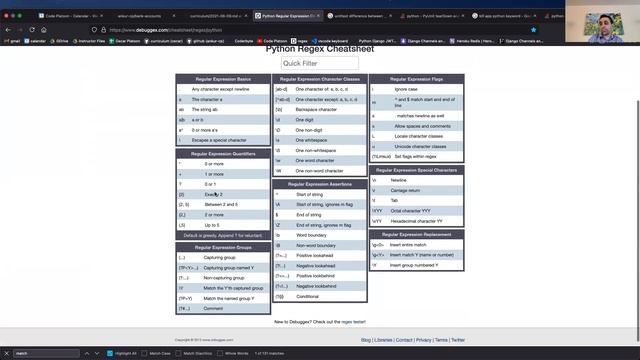The width and height of the screenshot is (640, 360).
Task: Enable the Whole Words checkbox
Action: (x=220, y=353)
